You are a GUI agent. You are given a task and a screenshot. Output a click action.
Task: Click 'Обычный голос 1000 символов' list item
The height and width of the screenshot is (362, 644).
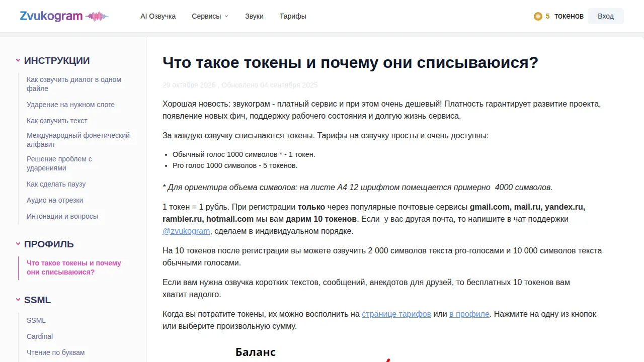click(x=244, y=154)
